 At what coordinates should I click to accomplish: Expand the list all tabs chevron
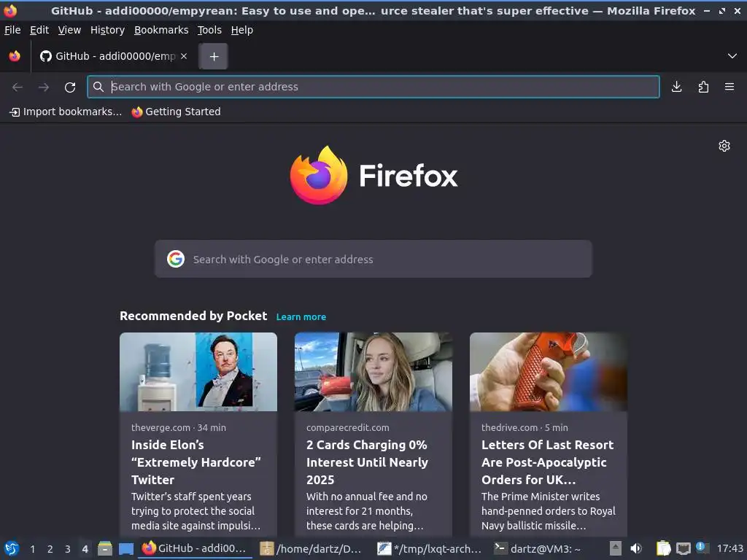732,56
